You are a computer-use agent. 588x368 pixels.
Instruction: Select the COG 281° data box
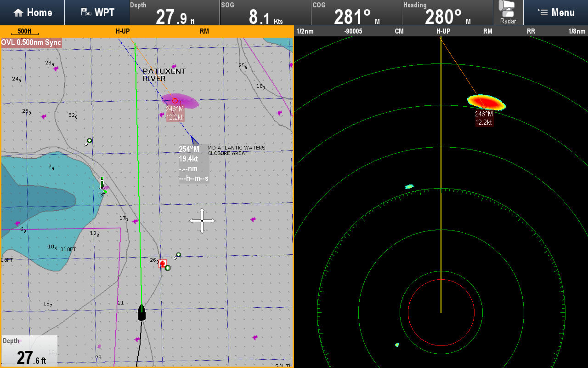tap(356, 12)
